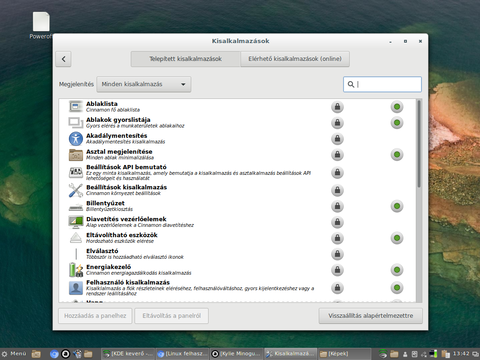
Task: Go back using the left chevron button
Action: coord(63,59)
